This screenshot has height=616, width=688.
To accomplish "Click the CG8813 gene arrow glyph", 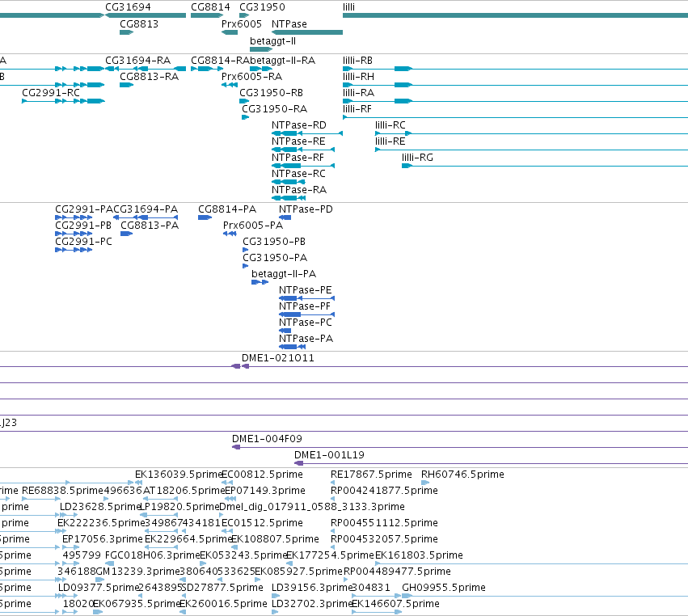I will pyautogui.click(x=126, y=32).
